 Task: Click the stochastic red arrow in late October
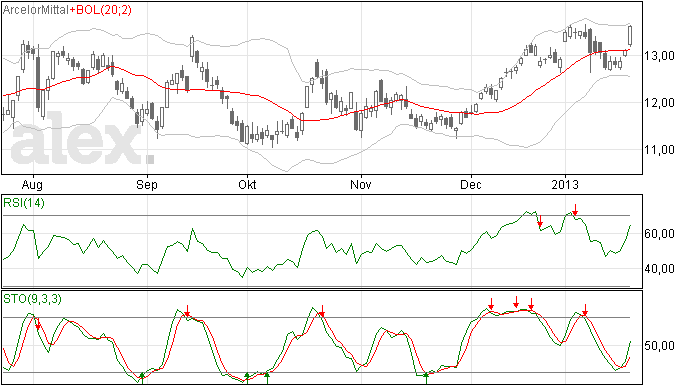click(322, 311)
